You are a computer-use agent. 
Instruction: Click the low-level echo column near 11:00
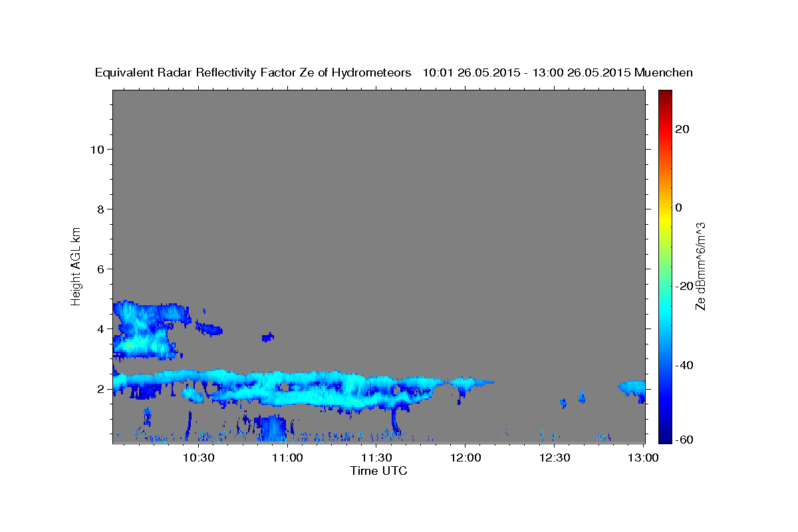coord(273,429)
